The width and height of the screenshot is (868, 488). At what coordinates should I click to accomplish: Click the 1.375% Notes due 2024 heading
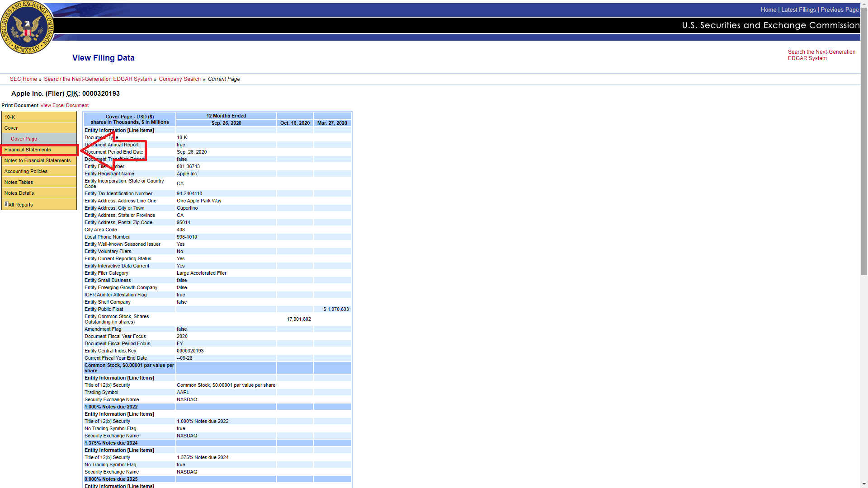pos(111,443)
